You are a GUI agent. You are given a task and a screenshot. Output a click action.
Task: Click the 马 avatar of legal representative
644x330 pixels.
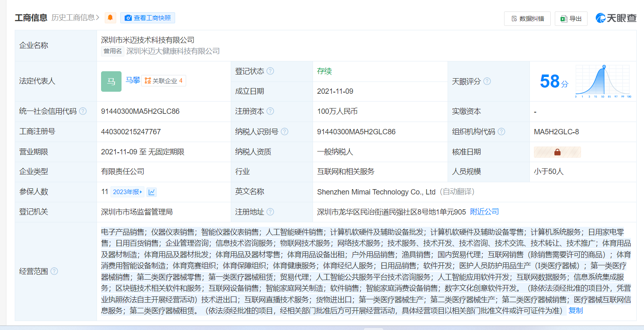[x=111, y=81]
